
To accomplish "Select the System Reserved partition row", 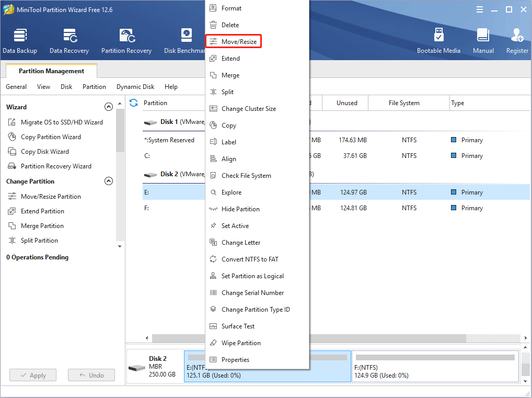I will (336, 140).
